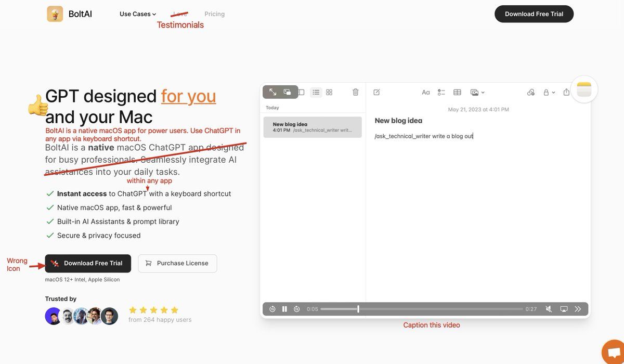Screen dimensions: 624x364
Task: Click the "New blog idea" note title
Action: [398, 121]
